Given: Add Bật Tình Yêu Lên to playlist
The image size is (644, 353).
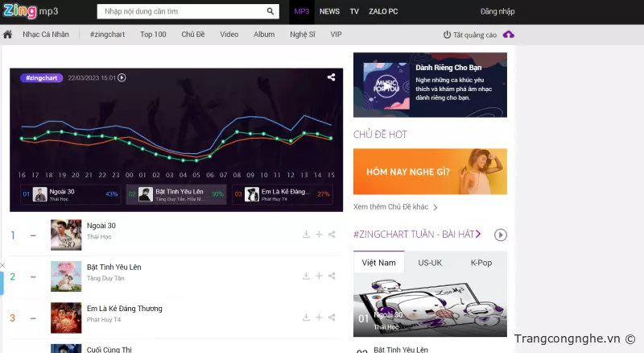Looking at the screenshot, I should coord(319,276).
